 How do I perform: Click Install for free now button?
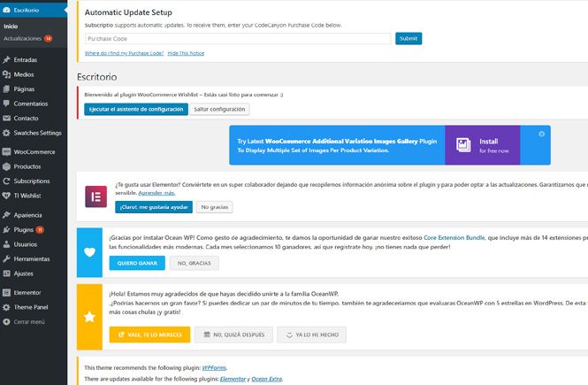tap(483, 145)
